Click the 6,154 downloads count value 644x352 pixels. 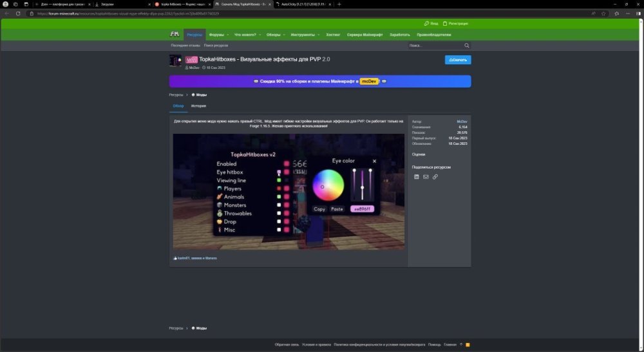point(463,127)
